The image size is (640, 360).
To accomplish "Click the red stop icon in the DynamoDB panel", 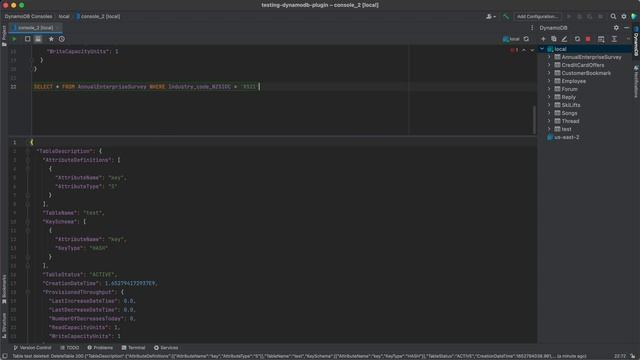I will coord(588,39).
